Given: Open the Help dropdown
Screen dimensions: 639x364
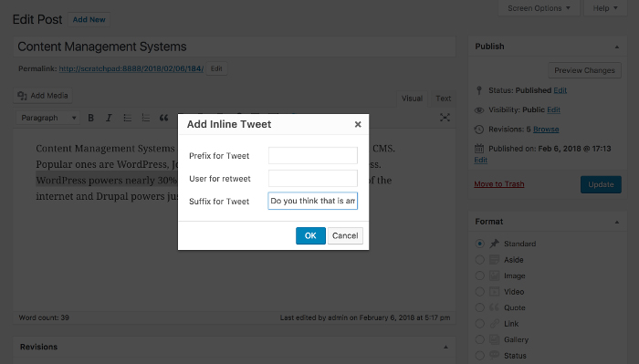Looking at the screenshot, I should (x=605, y=8).
